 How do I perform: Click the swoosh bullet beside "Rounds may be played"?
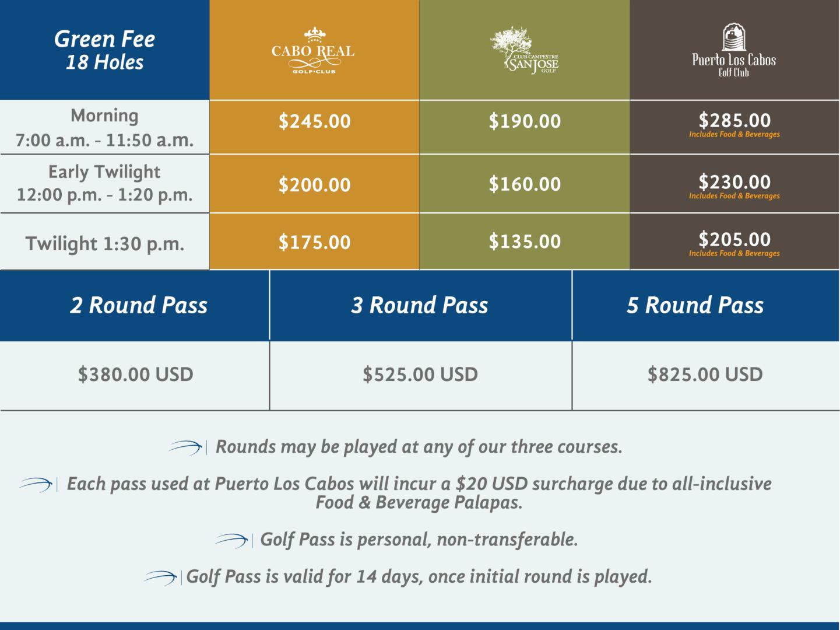tap(185, 447)
